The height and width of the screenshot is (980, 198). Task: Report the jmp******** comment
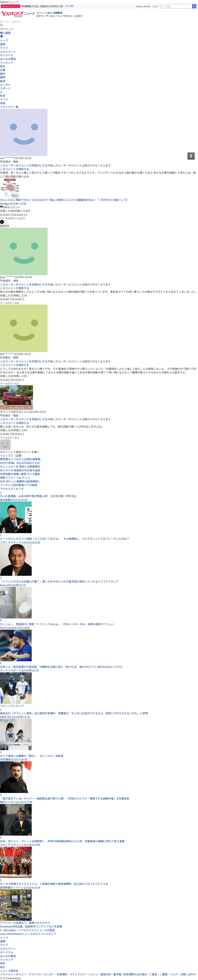[15, 288]
